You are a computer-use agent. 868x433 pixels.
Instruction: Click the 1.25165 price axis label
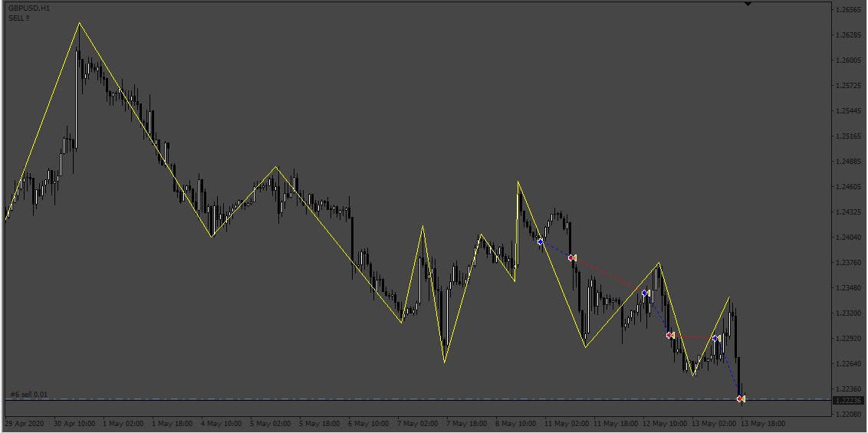pyautogui.click(x=847, y=136)
